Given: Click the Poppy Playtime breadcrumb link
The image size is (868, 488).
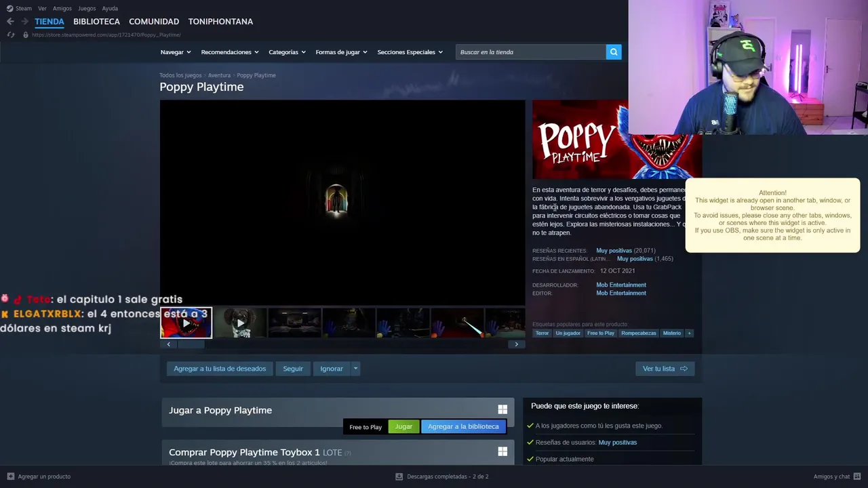Looking at the screenshot, I should click(x=256, y=75).
